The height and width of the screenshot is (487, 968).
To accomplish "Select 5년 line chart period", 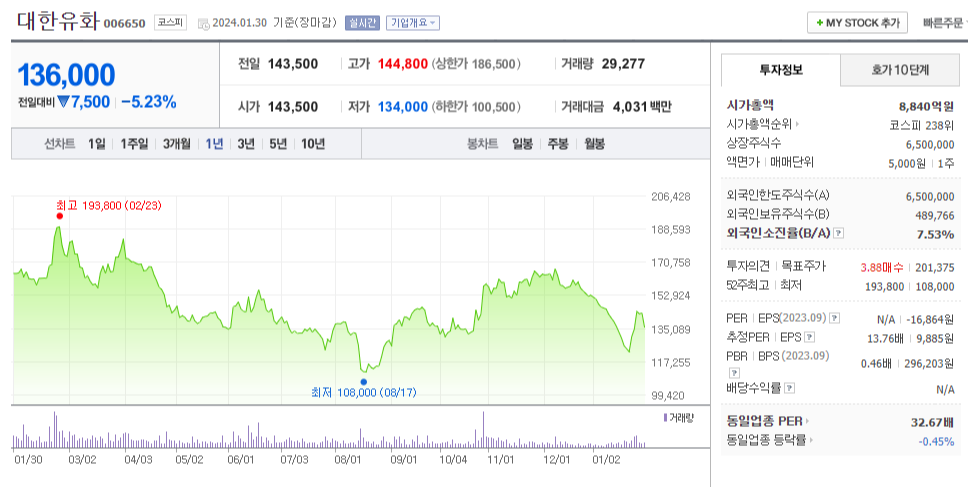I will coord(278,144).
